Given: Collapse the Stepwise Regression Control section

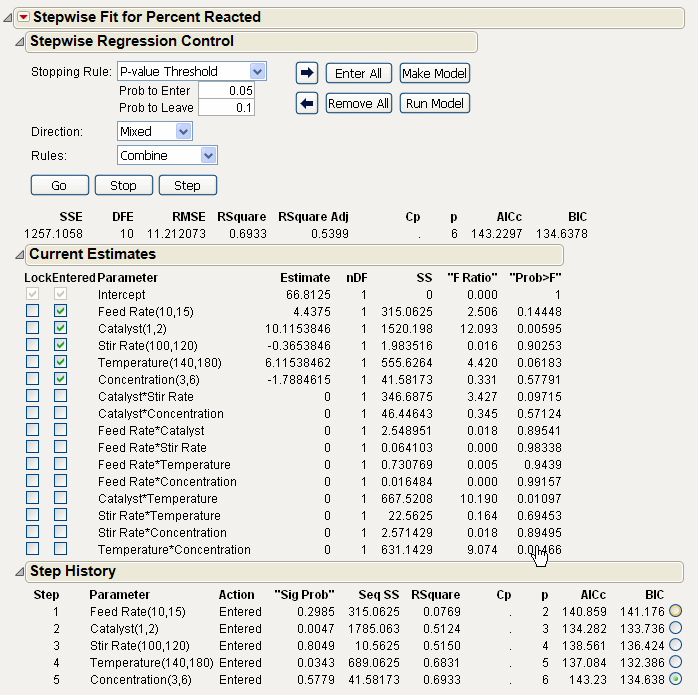Looking at the screenshot, I should 19,42.
